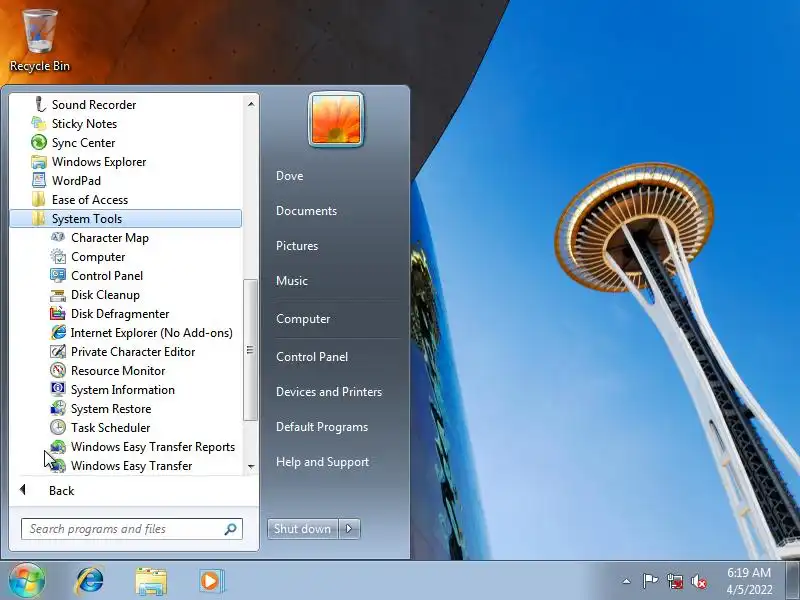Launch Disk Cleanup icon
Image resolution: width=800 pixels, height=600 pixels.
click(x=58, y=295)
